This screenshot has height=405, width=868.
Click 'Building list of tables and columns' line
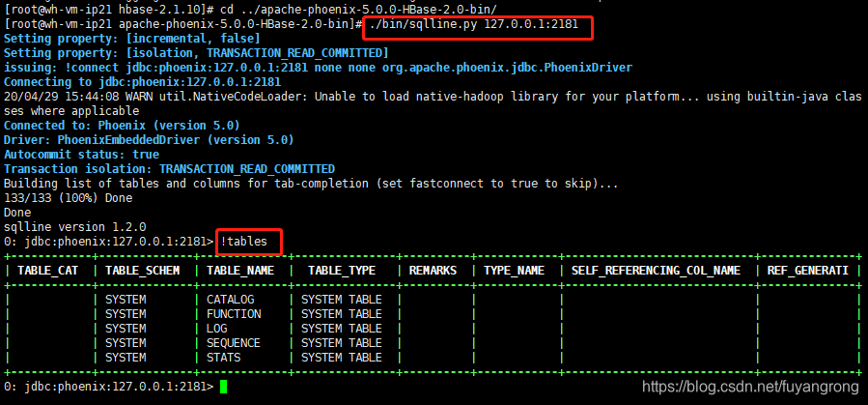pyautogui.click(x=311, y=184)
